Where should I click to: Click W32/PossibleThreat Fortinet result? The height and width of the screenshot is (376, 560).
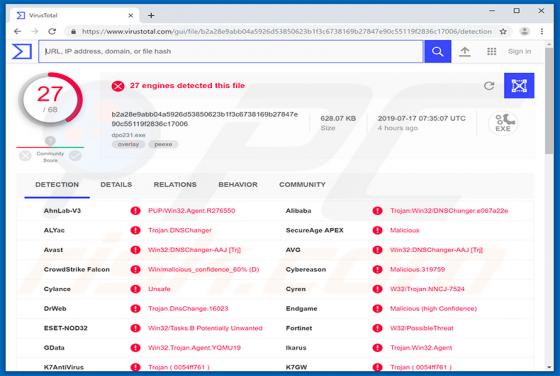(x=422, y=328)
